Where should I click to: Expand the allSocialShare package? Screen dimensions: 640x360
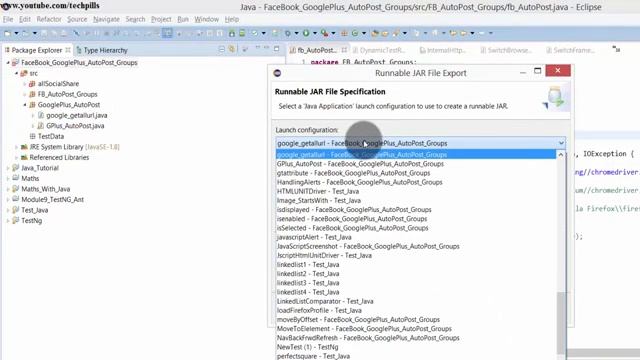pos(24,84)
